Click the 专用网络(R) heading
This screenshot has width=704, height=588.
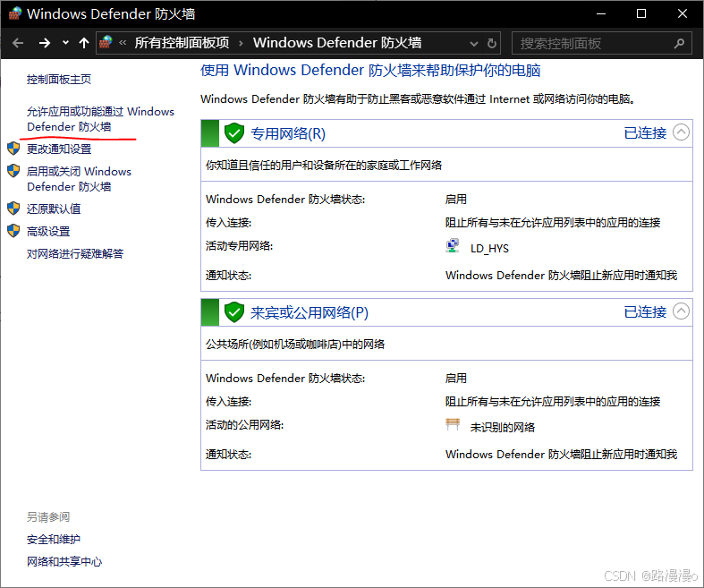288,133
